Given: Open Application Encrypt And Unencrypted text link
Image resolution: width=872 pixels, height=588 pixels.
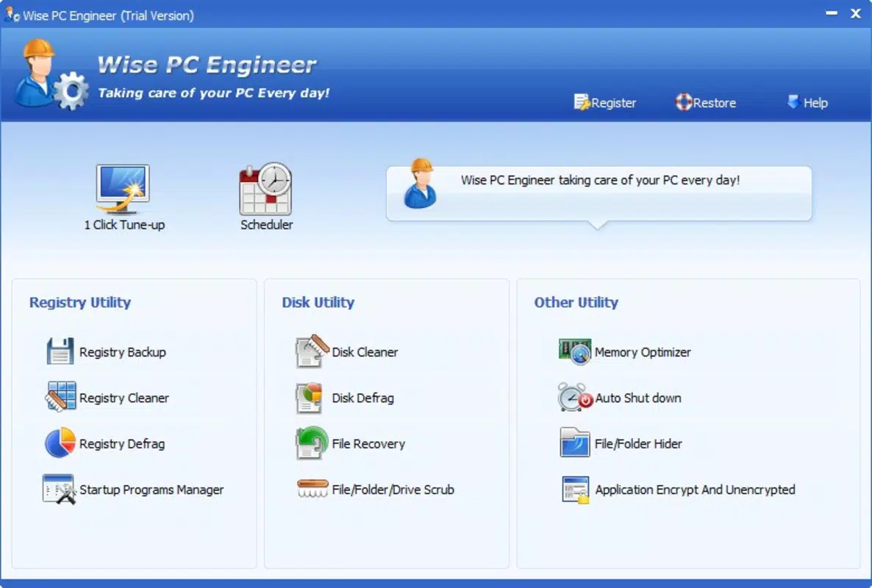Looking at the screenshot, I should point(695,490).
